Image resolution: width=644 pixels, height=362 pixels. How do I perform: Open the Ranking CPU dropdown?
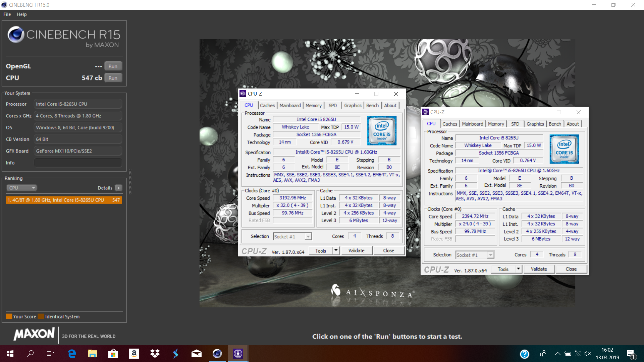21,188
